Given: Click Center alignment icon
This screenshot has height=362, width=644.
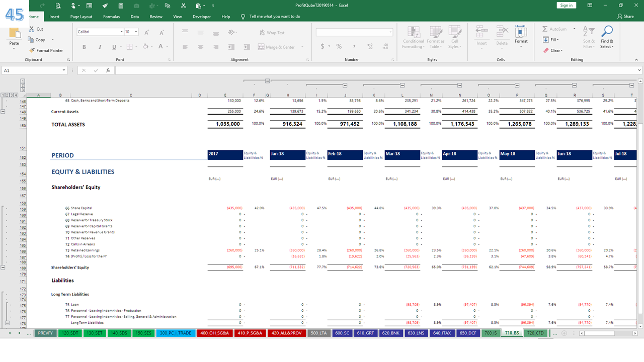Looking at the screenshot, I should (200, 47).
